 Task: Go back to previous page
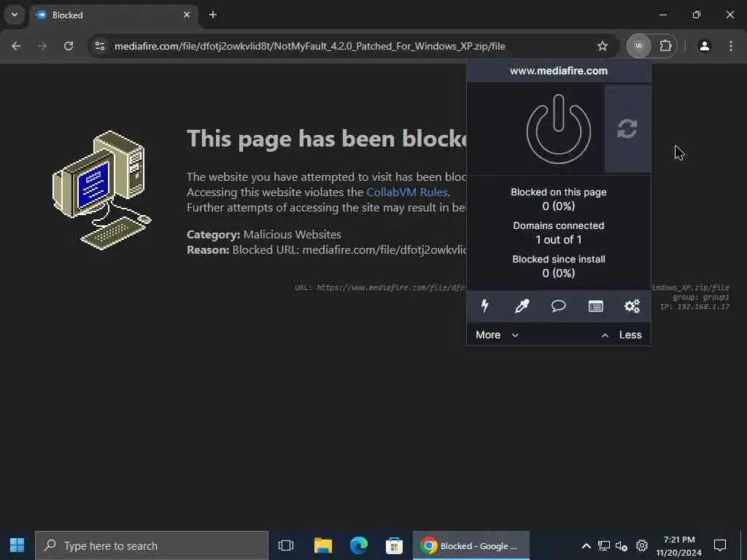(16, 46)
